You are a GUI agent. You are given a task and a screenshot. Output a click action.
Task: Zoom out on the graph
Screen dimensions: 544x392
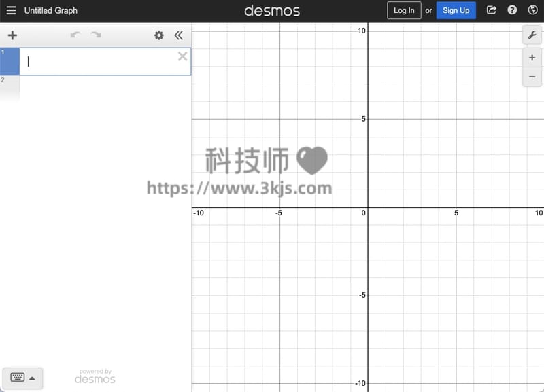coord(532,77)
